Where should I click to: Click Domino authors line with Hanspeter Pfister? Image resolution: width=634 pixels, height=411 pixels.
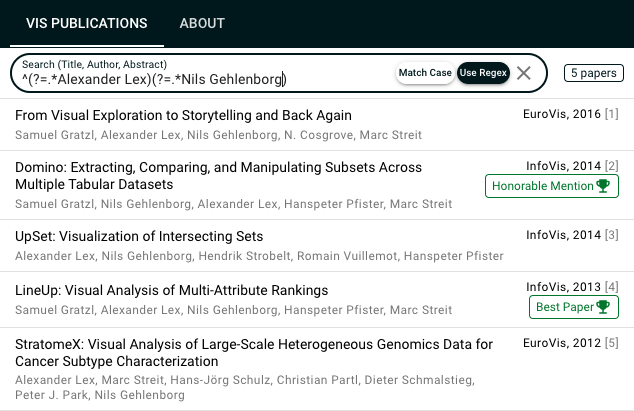click(233, 204)
